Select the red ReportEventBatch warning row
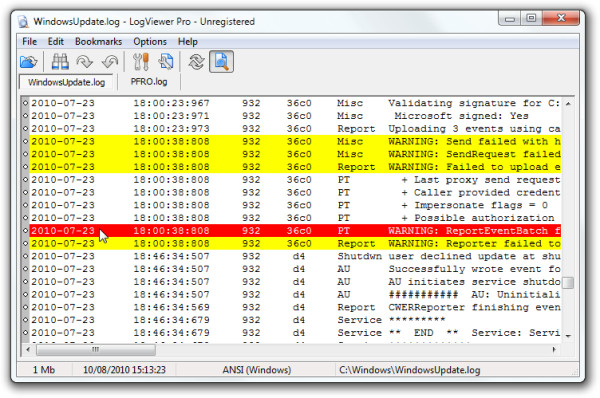 pyautogui.click(x=295, y=231)
